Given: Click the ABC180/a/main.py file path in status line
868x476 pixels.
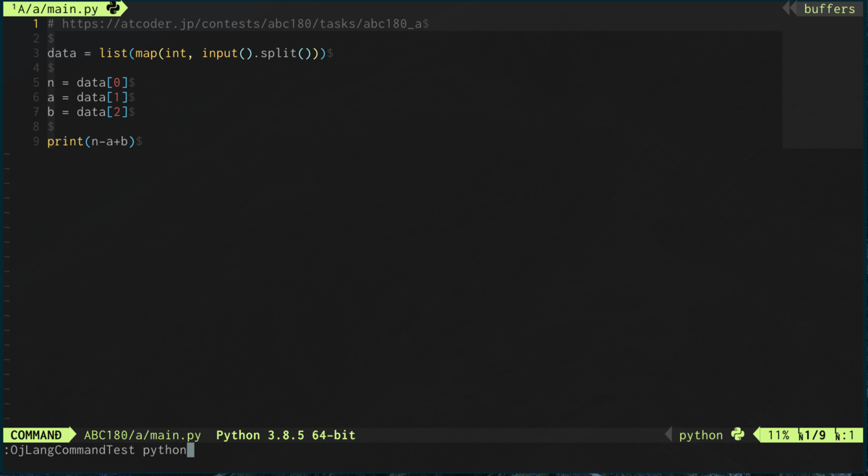Looking at the screenshot, I should point(142,435).
